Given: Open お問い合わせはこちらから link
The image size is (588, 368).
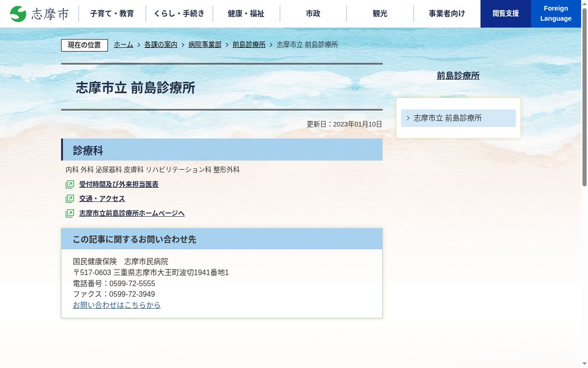Looking at the screenshot, I should 117,305.
